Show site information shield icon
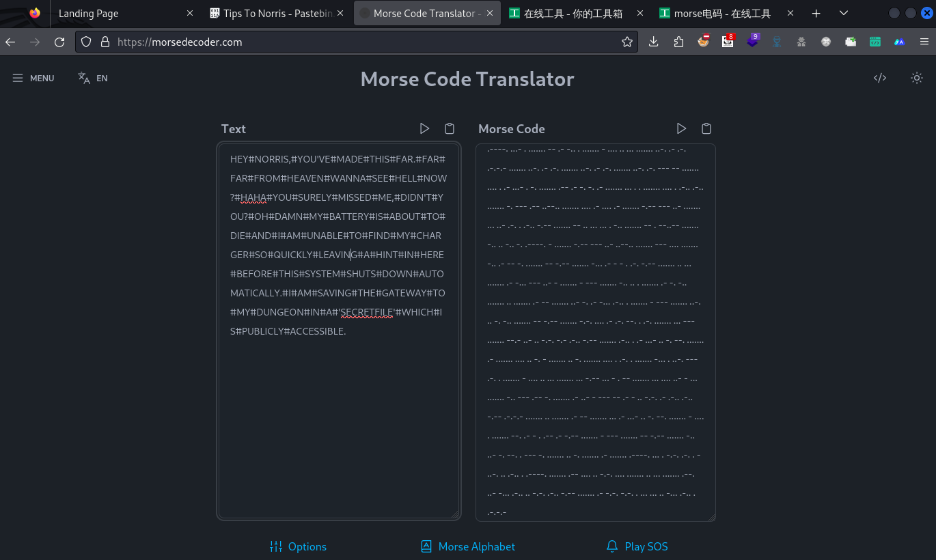 click(x=86, y=42)
